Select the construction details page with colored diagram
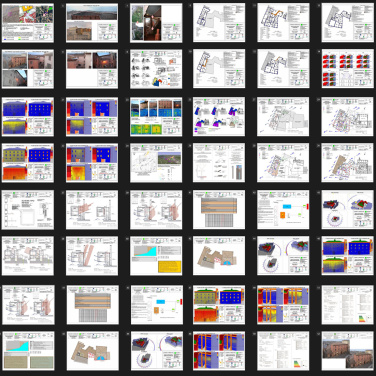The image size is (376, 376). [156, 69]
